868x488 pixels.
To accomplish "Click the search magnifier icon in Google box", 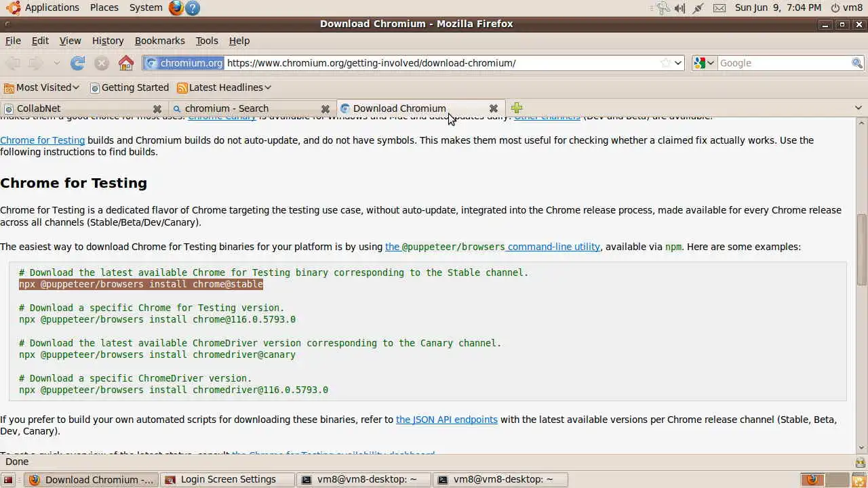I will (857, 63).
